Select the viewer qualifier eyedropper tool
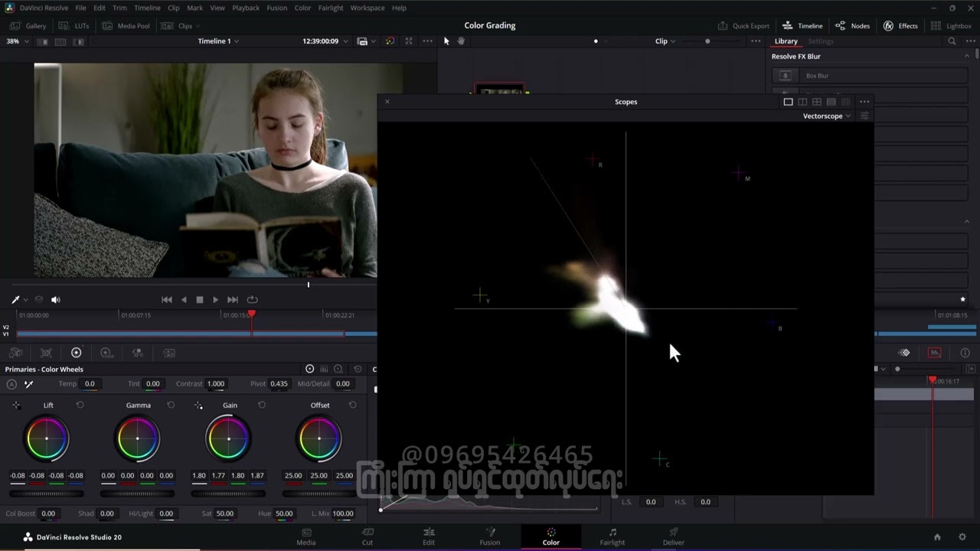The width and height of the screenshot is (980, 551). 15,299
